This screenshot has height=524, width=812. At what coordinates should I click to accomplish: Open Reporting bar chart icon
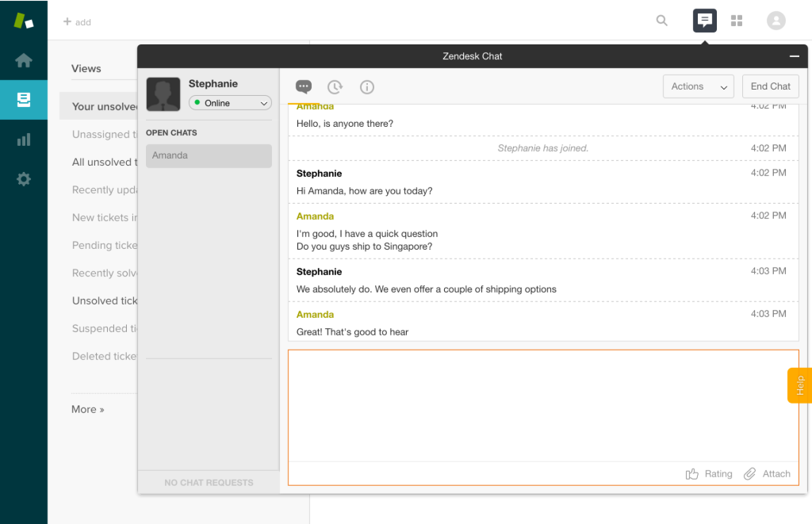point(23,140)
